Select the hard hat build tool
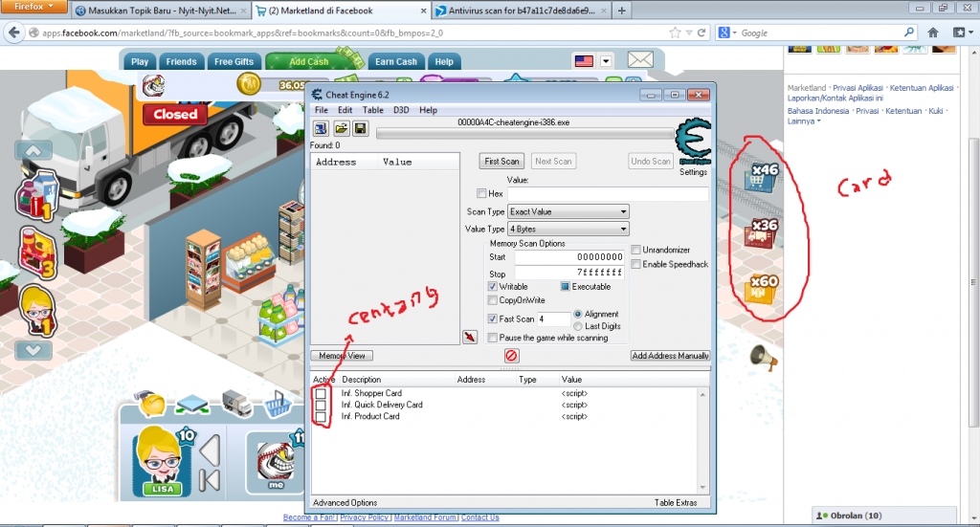Viewport: 980px width, 527px height. point(150,404)
